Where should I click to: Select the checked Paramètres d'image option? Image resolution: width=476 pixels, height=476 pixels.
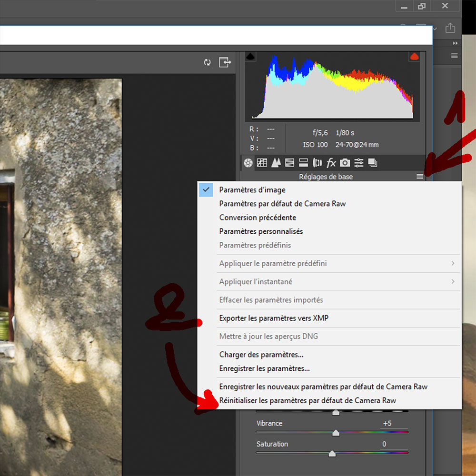[x=252, y=190]
